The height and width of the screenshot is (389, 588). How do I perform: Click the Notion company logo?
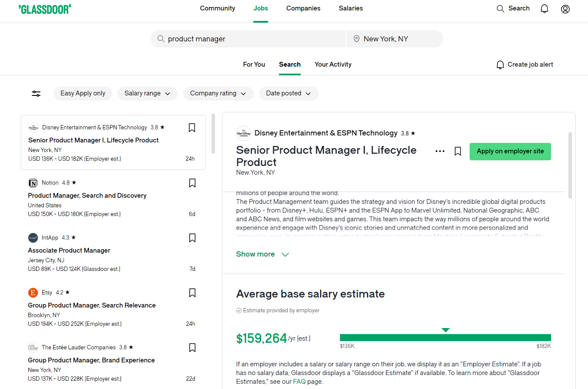click(x=33, y=183)
